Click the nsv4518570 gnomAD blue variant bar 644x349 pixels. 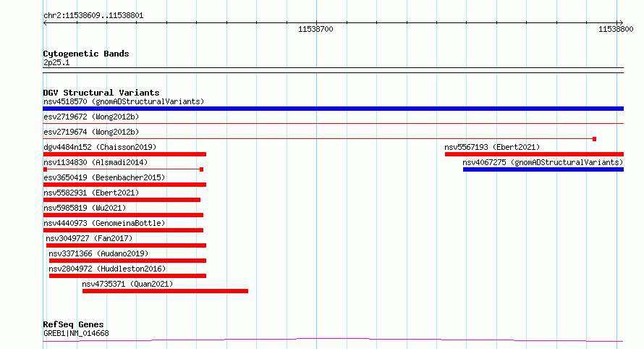[x=333, y=109]
